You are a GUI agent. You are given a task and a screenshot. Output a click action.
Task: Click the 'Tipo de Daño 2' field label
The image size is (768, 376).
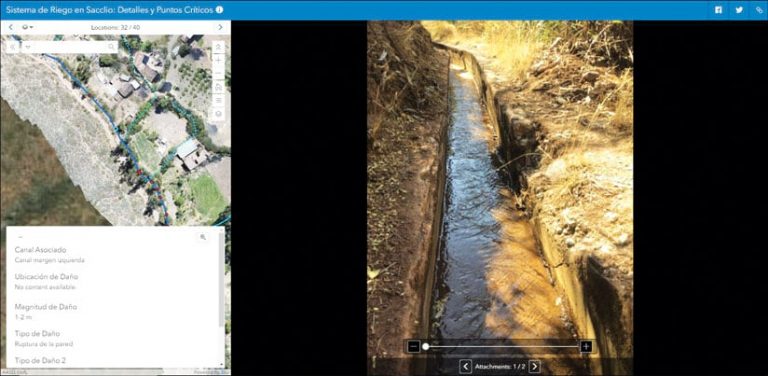pos(40,360)
